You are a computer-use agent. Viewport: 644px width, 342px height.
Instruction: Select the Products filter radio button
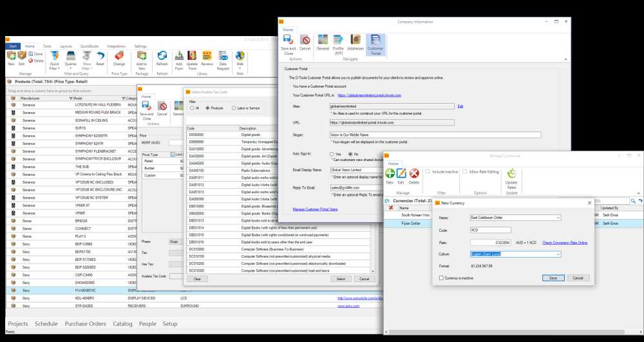click(207, 108)
